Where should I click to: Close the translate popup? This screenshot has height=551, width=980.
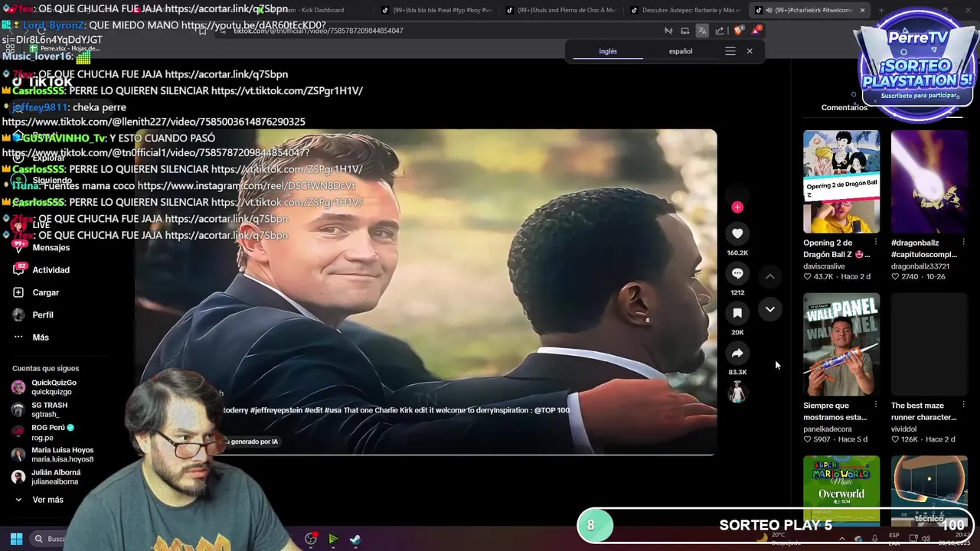click(750, 51)
